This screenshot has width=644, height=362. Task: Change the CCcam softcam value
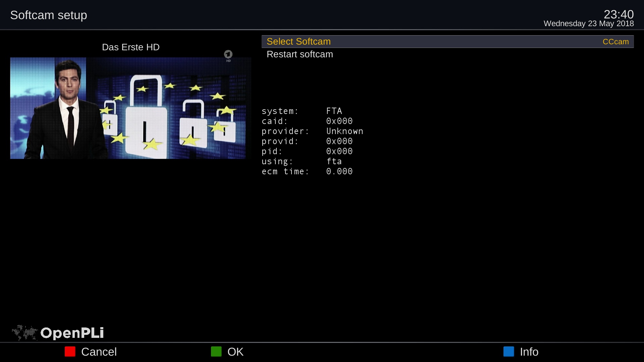[x=615, y=42]
